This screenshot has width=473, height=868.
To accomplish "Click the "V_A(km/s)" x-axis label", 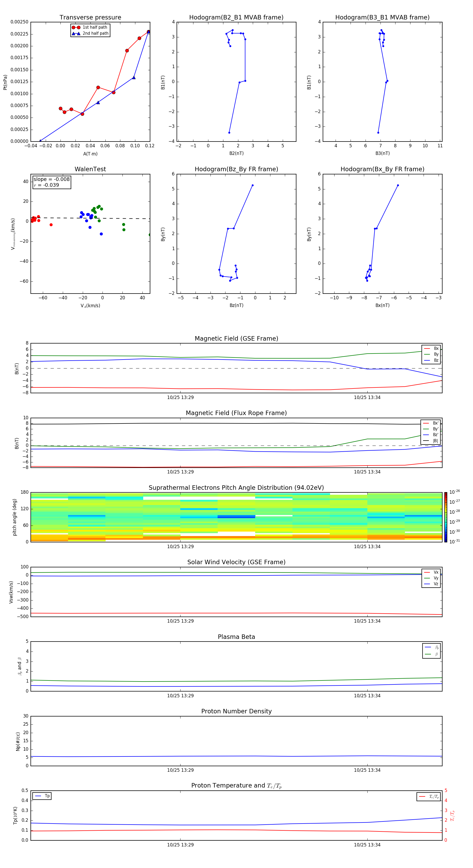I will coord(90,306).
